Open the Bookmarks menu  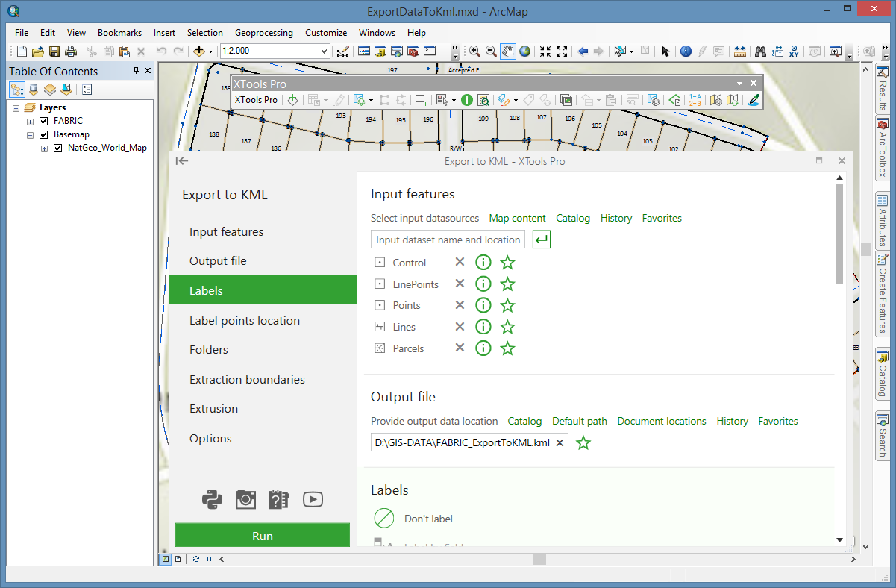point(119,33)
